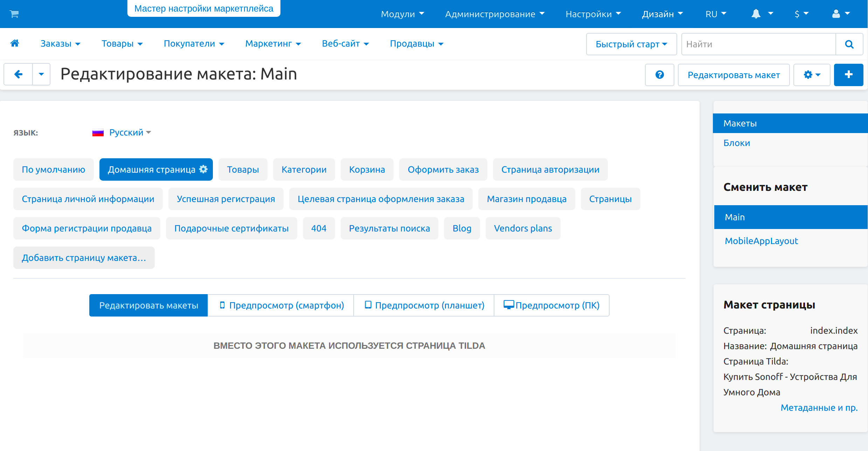This screenshot has height=451, width=868.
Task: Switch to the Корзина layout tab
Action: tap(367, 169)
